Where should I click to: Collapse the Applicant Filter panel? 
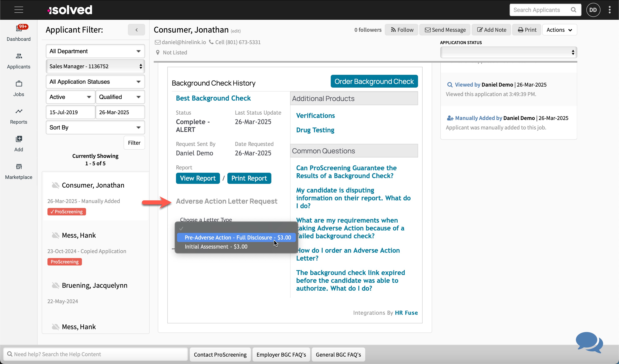136,30
